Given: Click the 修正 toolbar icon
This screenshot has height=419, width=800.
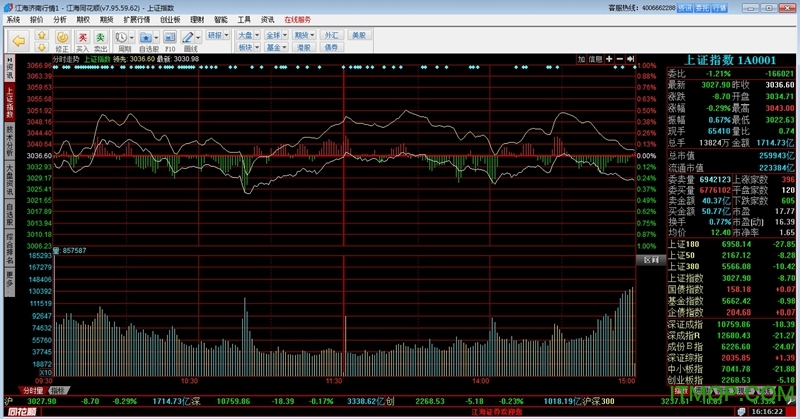Looking at the screenshot, I should tap(62, 40).
